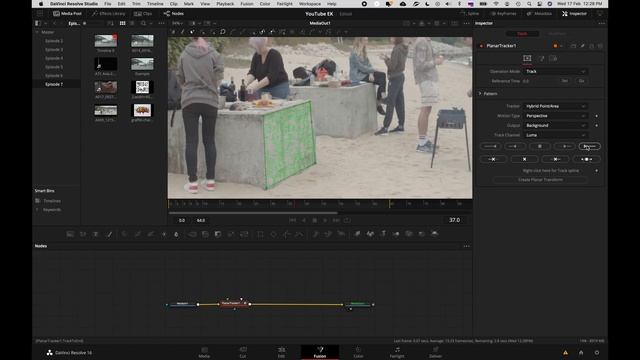
Task: Open the Track Channel dropdown
Action: tap(556, 135)
